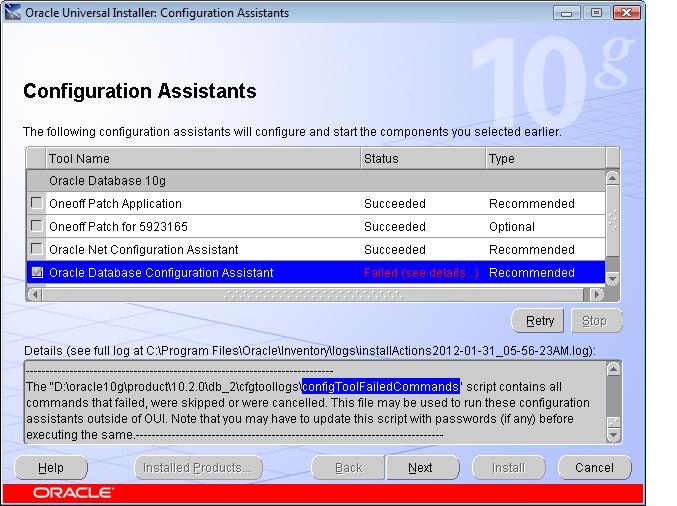This screenshot has height=506, width=677.
Task: Click the Install button
Action: click(x=509, y=468)
